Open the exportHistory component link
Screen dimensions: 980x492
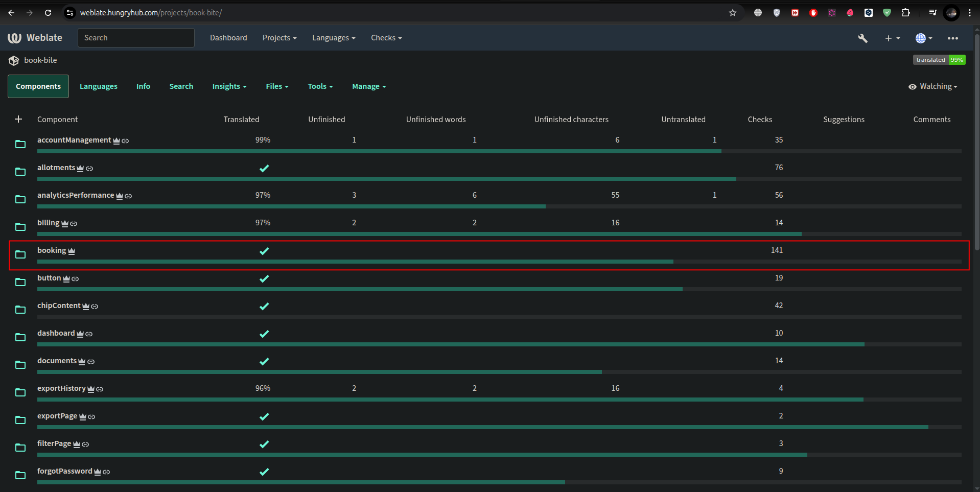point(61,388)
